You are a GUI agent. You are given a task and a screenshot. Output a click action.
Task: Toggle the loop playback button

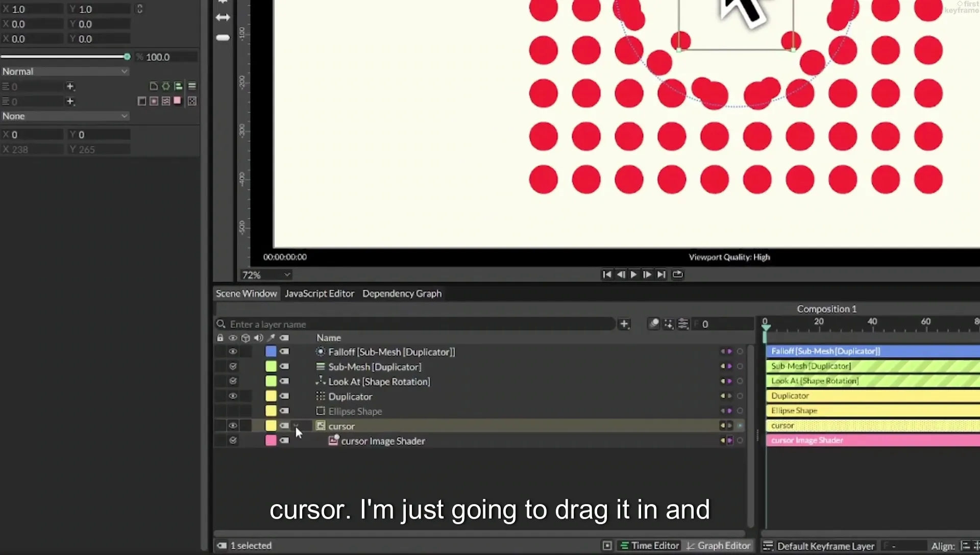coord(677,274)
